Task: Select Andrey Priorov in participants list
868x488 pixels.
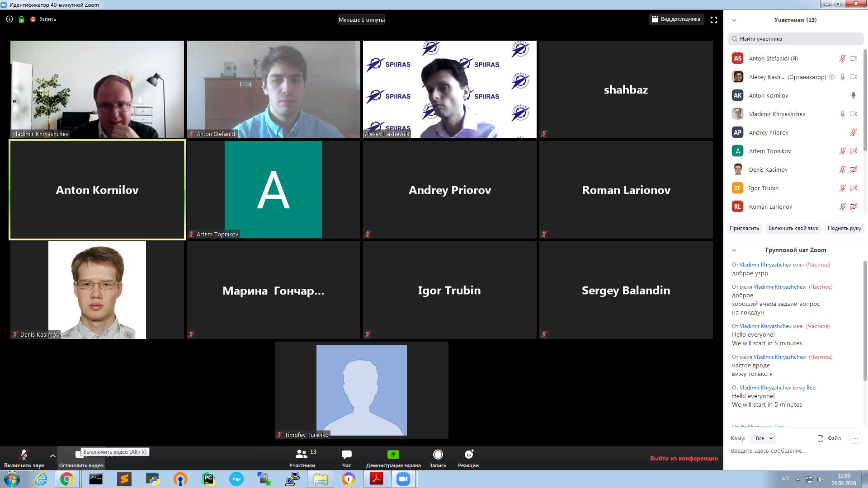Action: pos(795,132)
